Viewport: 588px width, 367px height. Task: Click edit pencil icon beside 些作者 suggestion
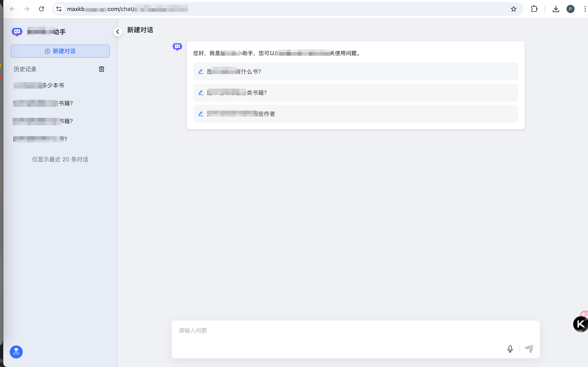(x=201, y=114)
